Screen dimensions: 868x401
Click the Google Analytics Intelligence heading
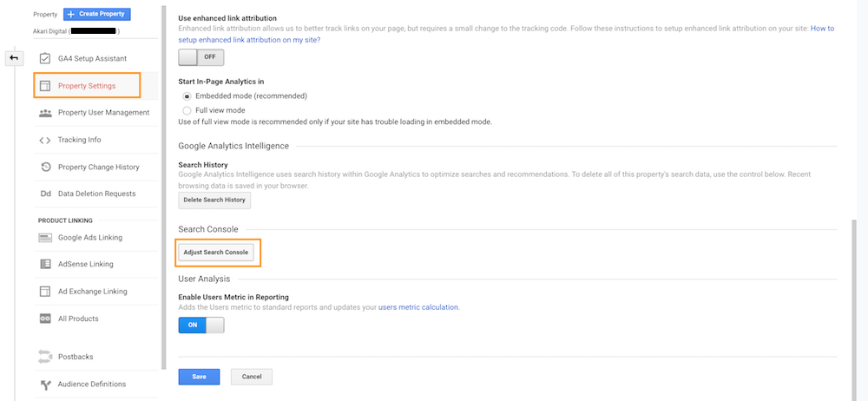233,146
